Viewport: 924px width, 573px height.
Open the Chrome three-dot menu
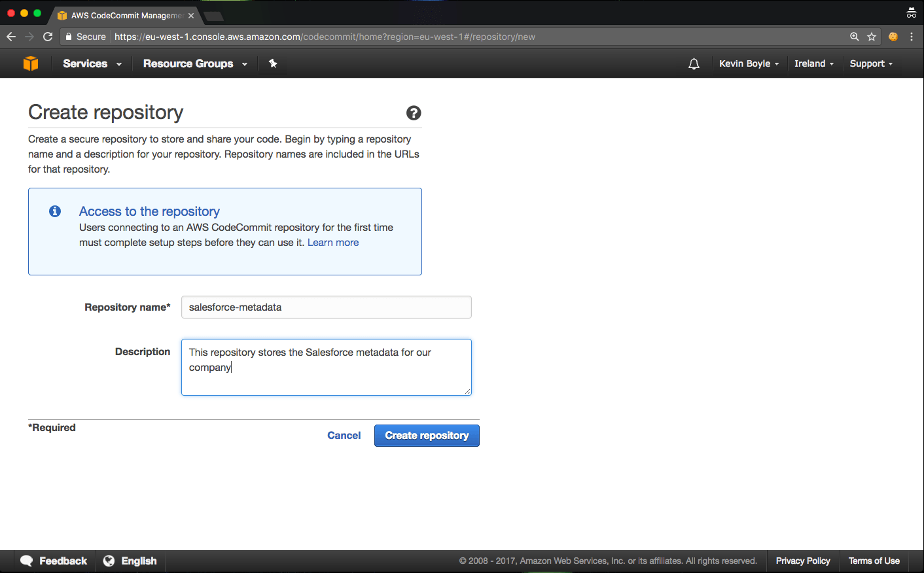tap(911, 37)
